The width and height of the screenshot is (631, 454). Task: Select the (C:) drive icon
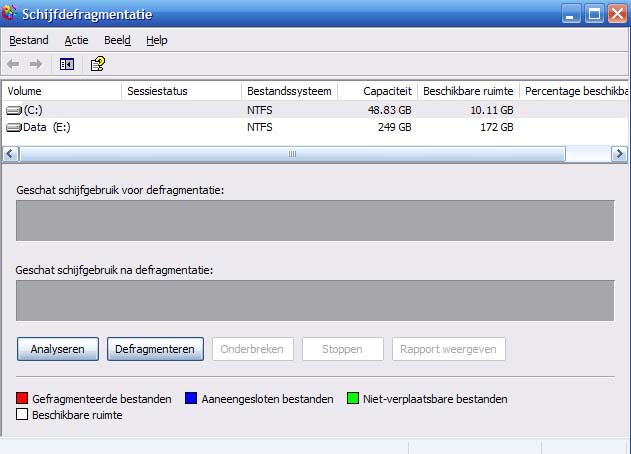tap(14, 110)
